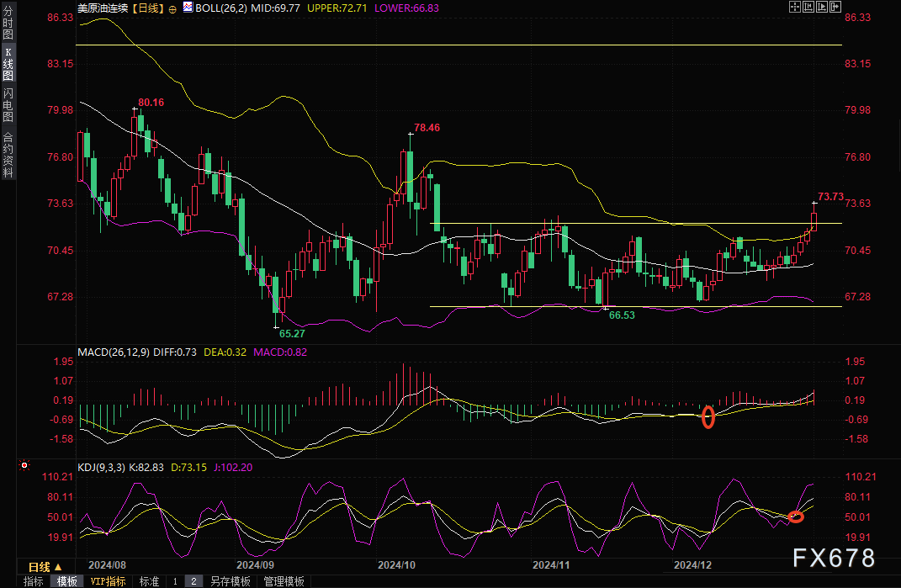Viewport: 901px width, 588px height.
Task: Expand the 日线 period selector at bottom left
Action: point(39,566)
